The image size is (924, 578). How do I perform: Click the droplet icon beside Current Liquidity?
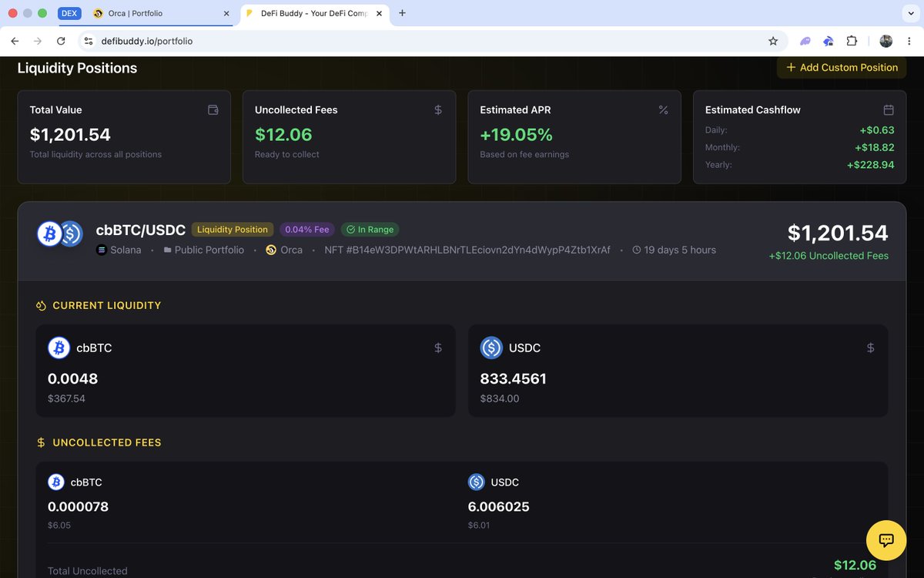[x=42, y=306]
